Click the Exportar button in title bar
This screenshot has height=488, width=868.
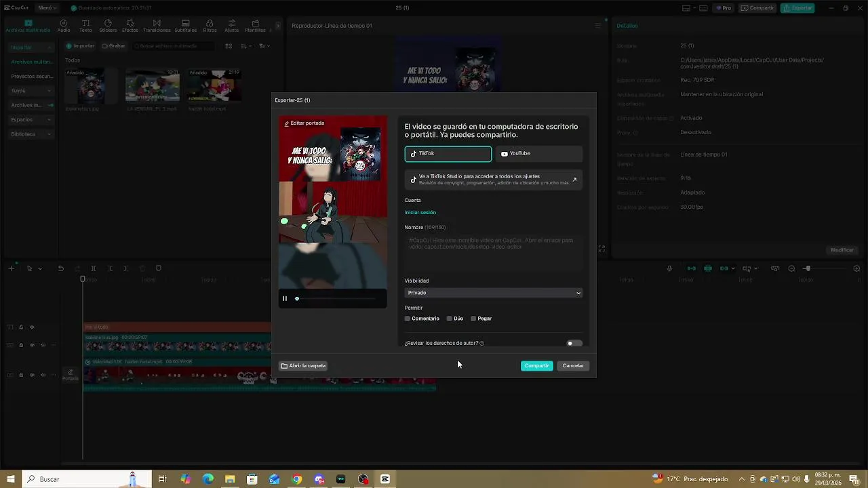pos(797,8)
